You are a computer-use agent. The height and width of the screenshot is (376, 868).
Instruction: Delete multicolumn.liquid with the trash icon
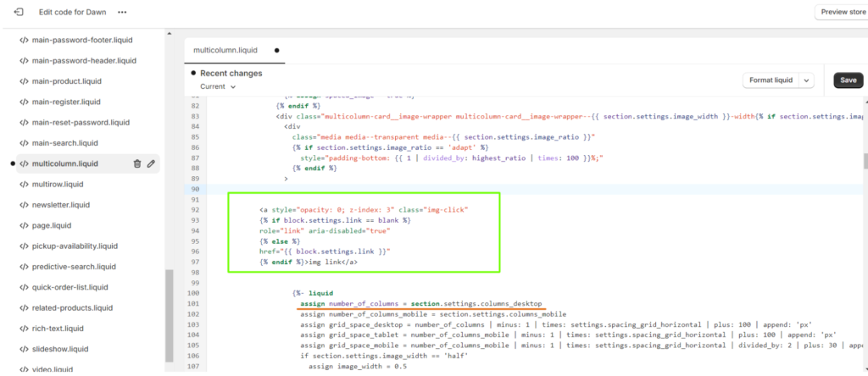(137, 163)
